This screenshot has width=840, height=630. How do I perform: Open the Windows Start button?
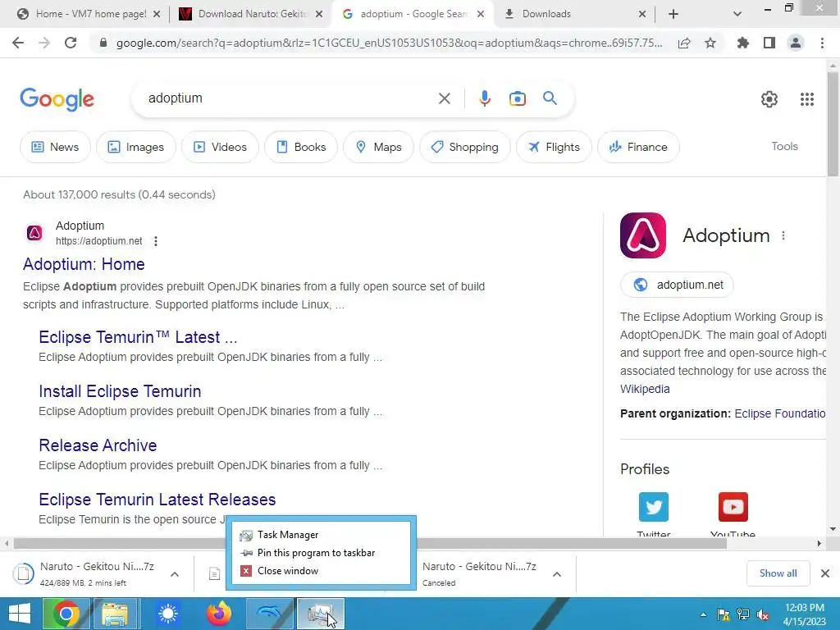click(20, 614)
